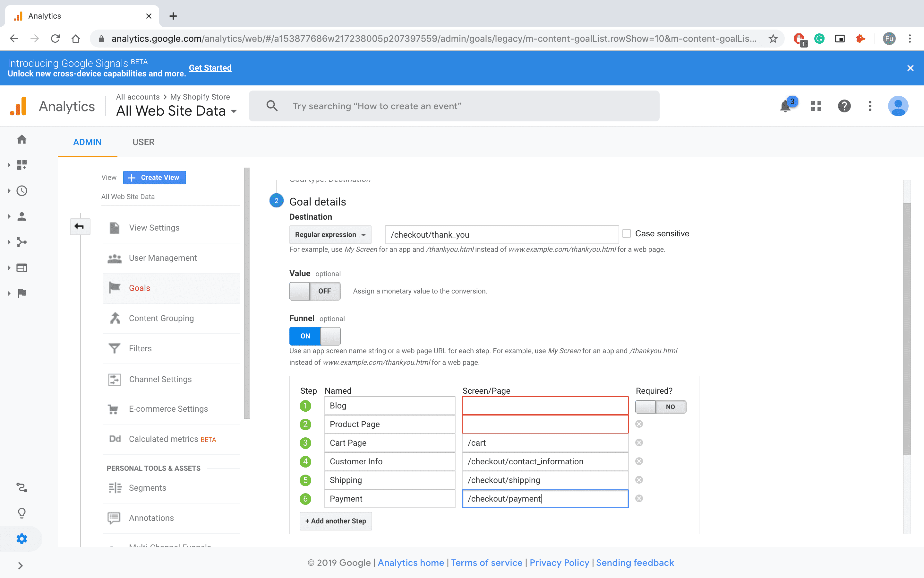Remove the Shipping funnel step
The image size is (924, 578).
coord(639,480)
